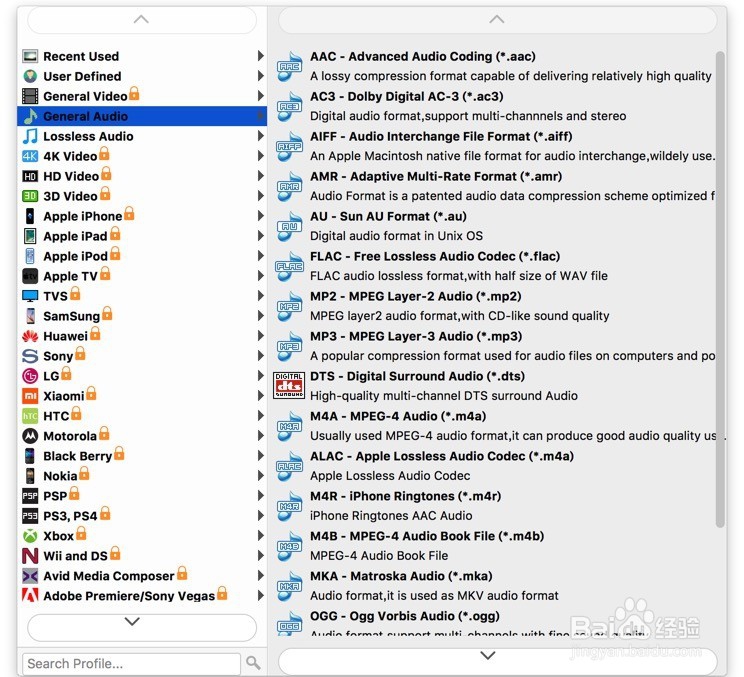Click the DTS Digital Surround icon

288,385
